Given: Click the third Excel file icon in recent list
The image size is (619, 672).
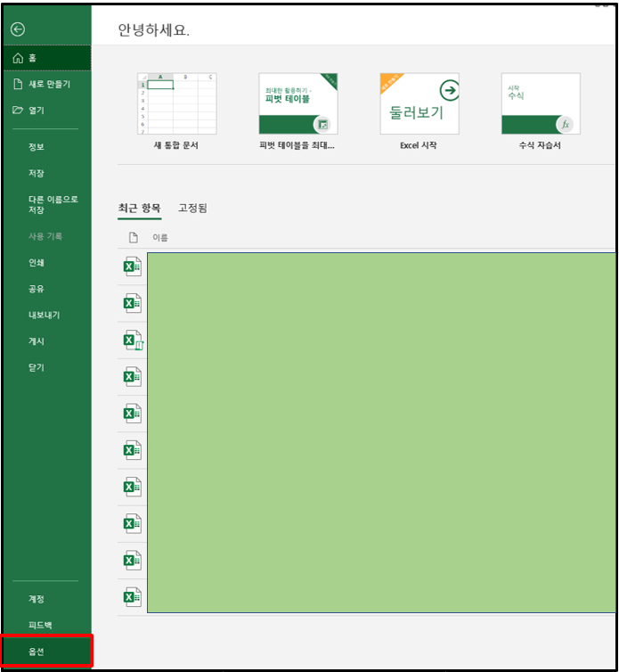Looking at the screenshot, I should pyautogui.click(x=134, y=340).
